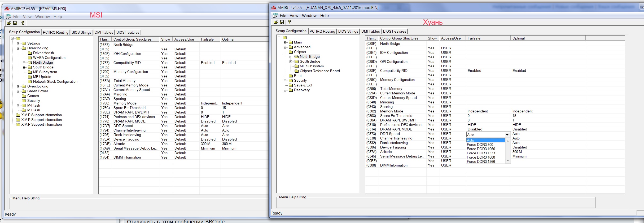Viewport: 644px width, 223px height.
Task: Click the Games folder icon
Action: (x=24, y=96)
